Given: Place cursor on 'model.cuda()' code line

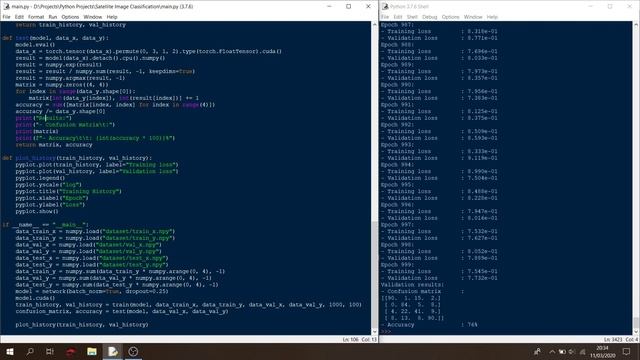Looking at the screenshot, I should pyautogui.click(x=35, y=298).
